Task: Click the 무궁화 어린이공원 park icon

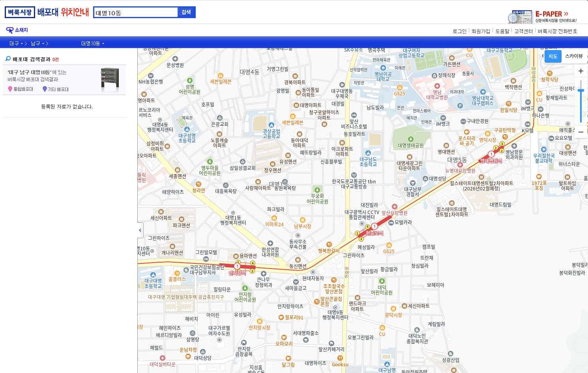Action: (x=317, y=189)
